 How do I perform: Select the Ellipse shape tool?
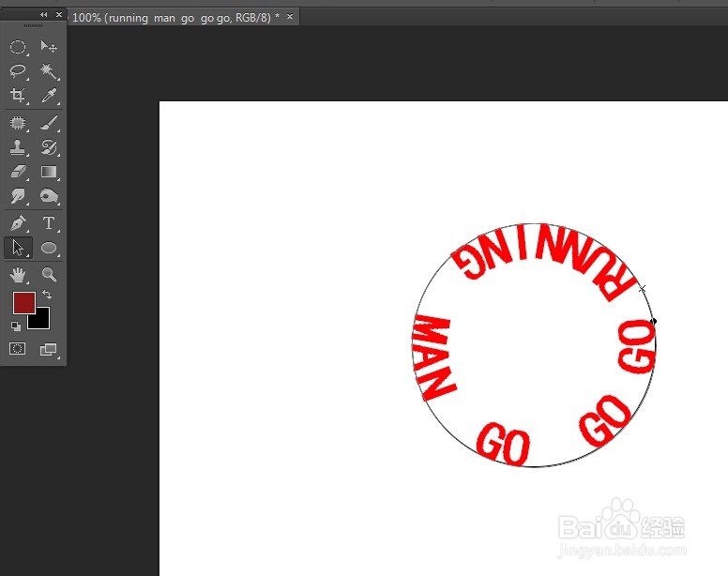49,248
